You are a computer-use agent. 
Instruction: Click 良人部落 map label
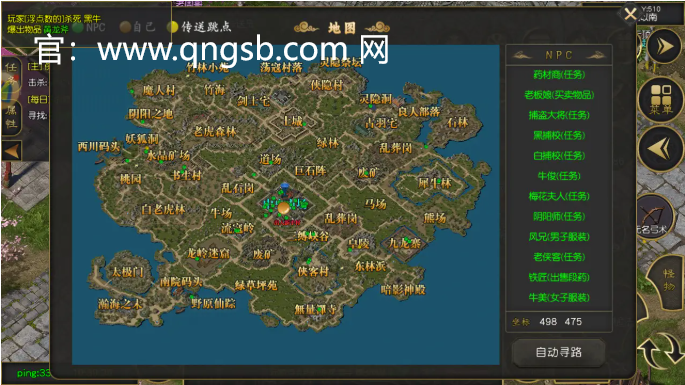(419, 112)
